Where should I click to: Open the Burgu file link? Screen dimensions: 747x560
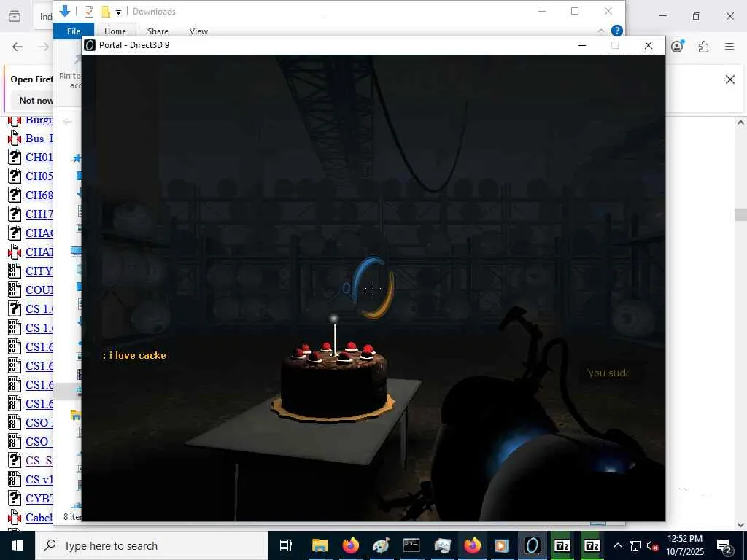39,120
